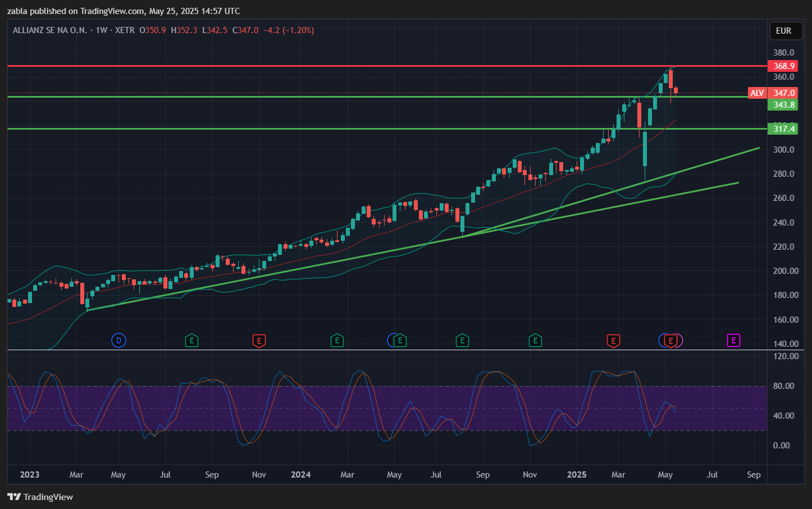Click the high value H352.3

184,30
